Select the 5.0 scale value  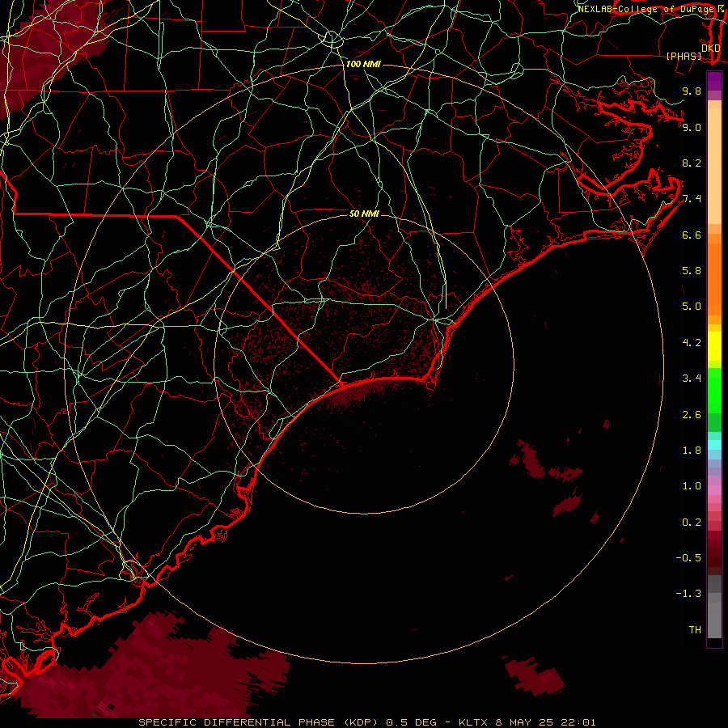click(x=692, y=307)
